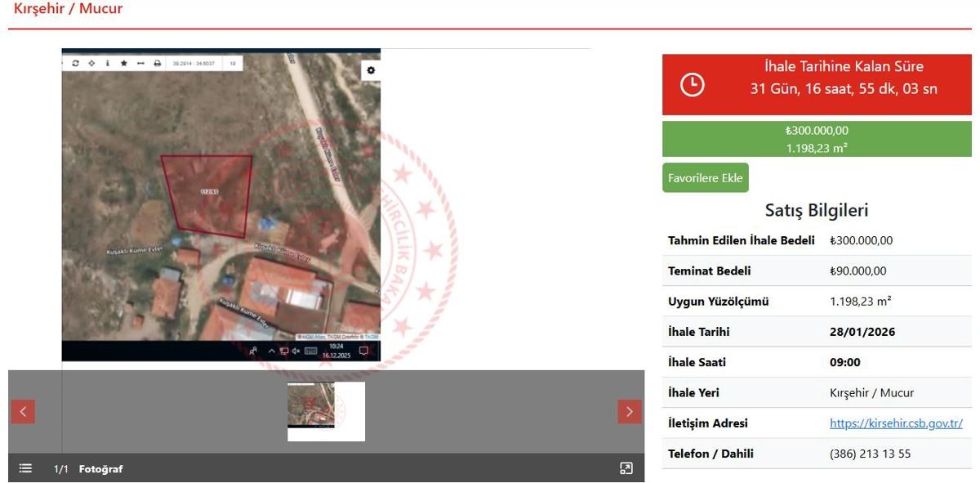The width and height of the screenshot is (980, 483).
Task: Click the print icon on map toolbar
Action: click(158, 63)
